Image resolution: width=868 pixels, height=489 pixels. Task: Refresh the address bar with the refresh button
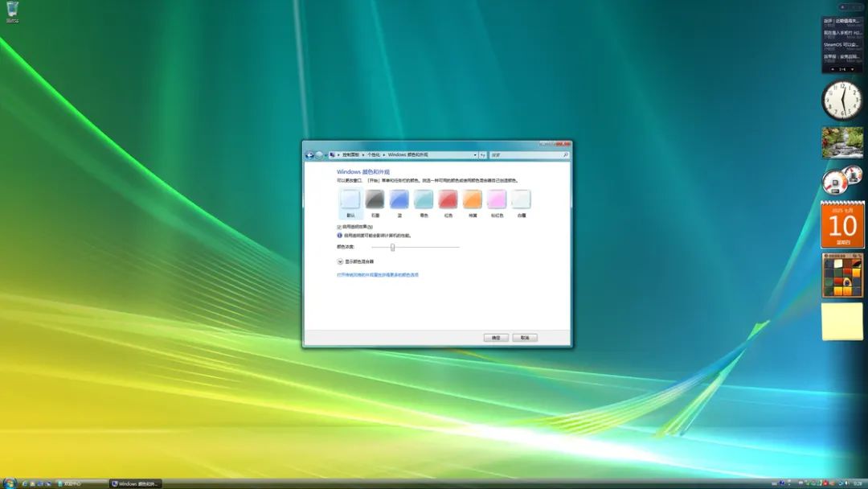click(483, 155)
